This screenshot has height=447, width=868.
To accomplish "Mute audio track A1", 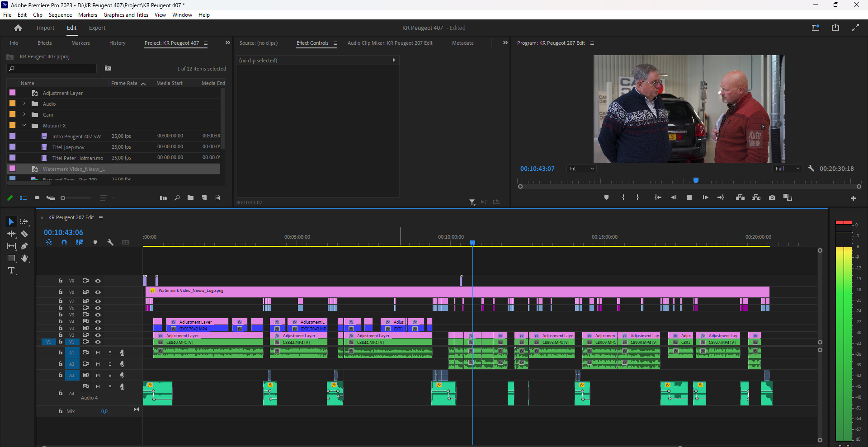I will (98, 353).
